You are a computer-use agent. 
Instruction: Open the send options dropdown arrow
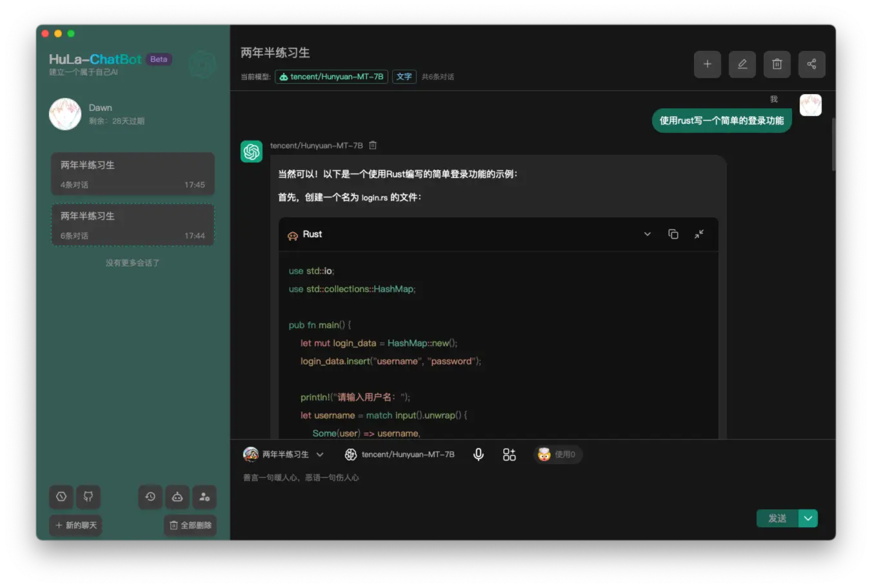(x=808, y=518)
